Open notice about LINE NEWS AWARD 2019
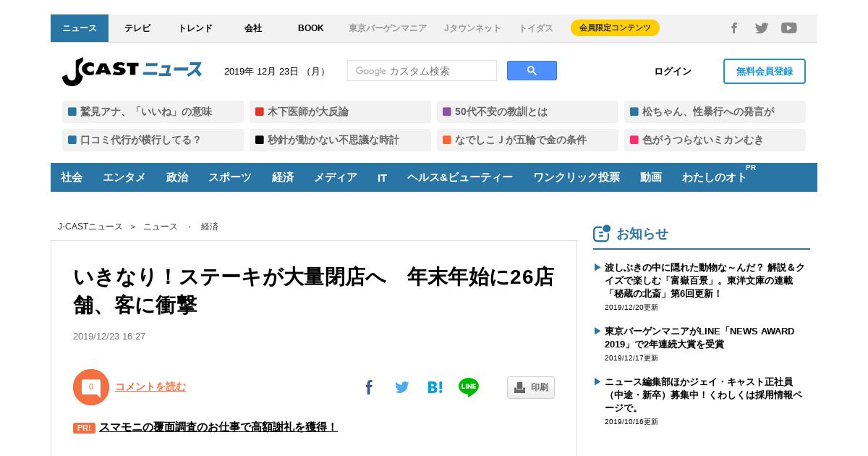The image size is (868, 456). pos(699,337)
